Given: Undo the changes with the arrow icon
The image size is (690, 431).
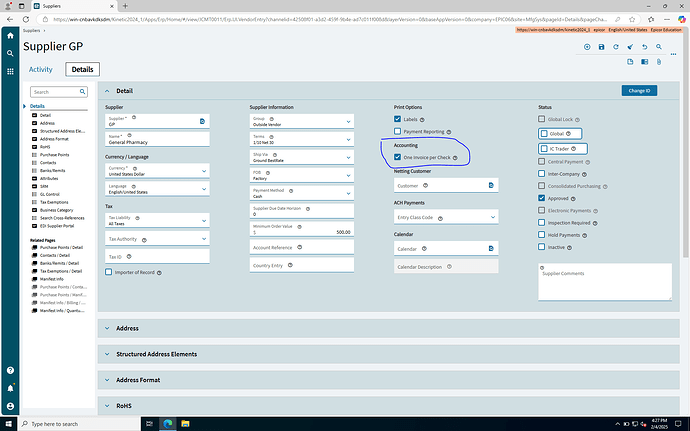Looking at the screenshot, I should [645, 47].
